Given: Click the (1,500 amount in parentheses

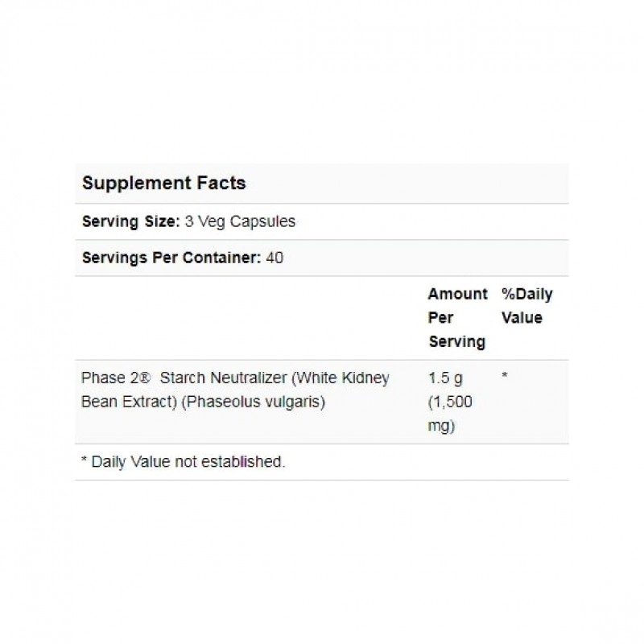Looking at the screenshot, I should pyautogui.click(x=449, y=401).
